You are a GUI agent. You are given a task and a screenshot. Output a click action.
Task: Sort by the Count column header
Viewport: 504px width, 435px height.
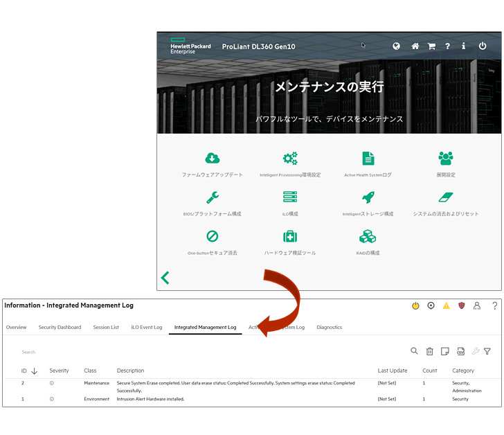pyautogui.click(x=430, y=371)
